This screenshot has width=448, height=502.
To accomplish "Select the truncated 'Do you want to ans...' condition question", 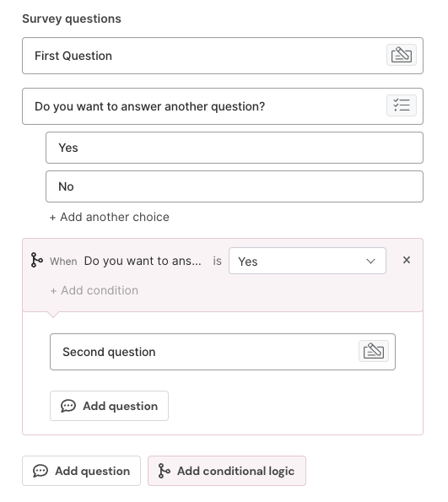I will 143,261.
